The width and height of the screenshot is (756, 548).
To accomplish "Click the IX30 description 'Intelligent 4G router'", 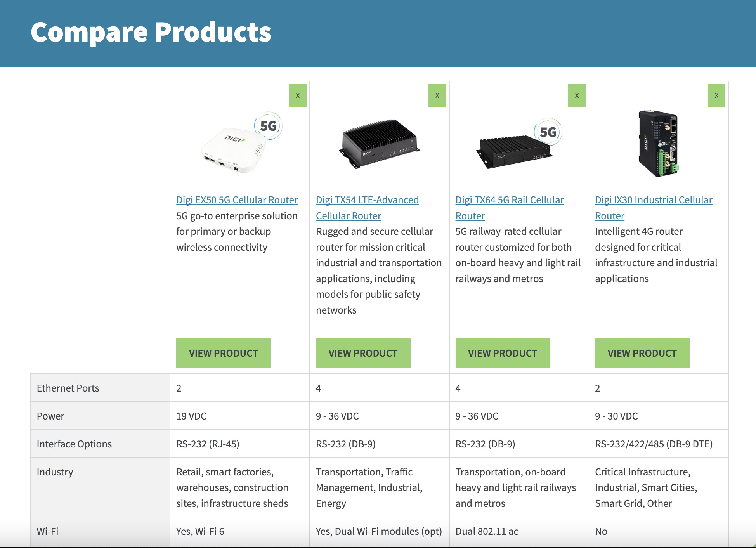I will [x=656, y=255].
